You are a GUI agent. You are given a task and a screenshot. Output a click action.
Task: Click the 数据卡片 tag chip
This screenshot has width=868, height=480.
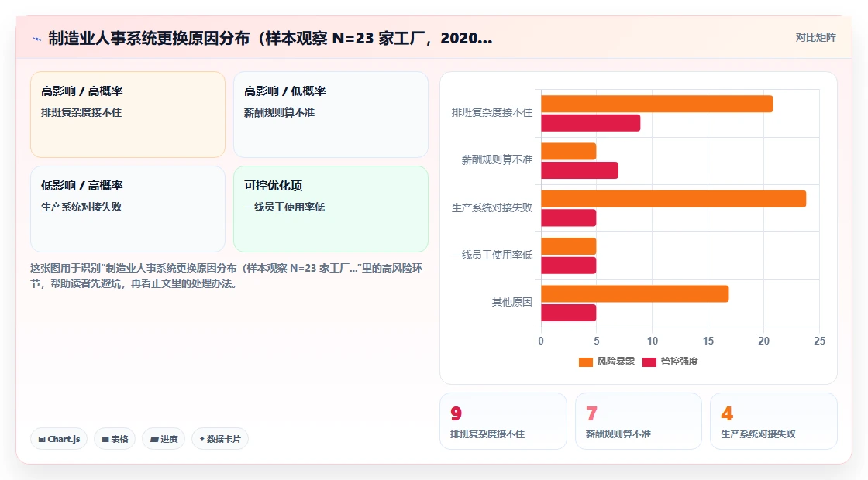pyautogui.click(x=220, y=439)
